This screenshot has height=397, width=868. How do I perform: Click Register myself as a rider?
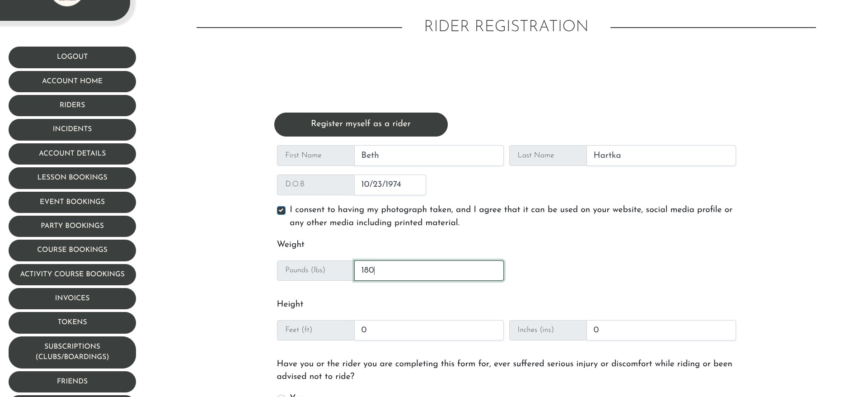(x=361, y=124)
